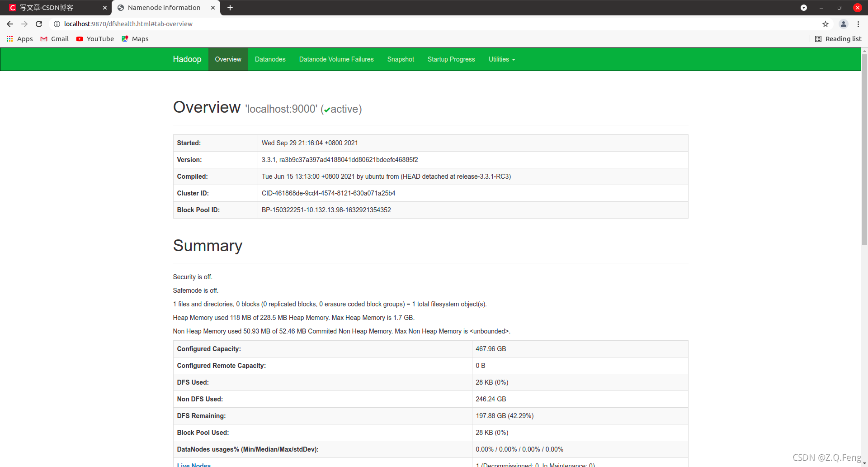The image size is (868, 467).
Task: Minimize the browser window
Action: coord(821,8)
